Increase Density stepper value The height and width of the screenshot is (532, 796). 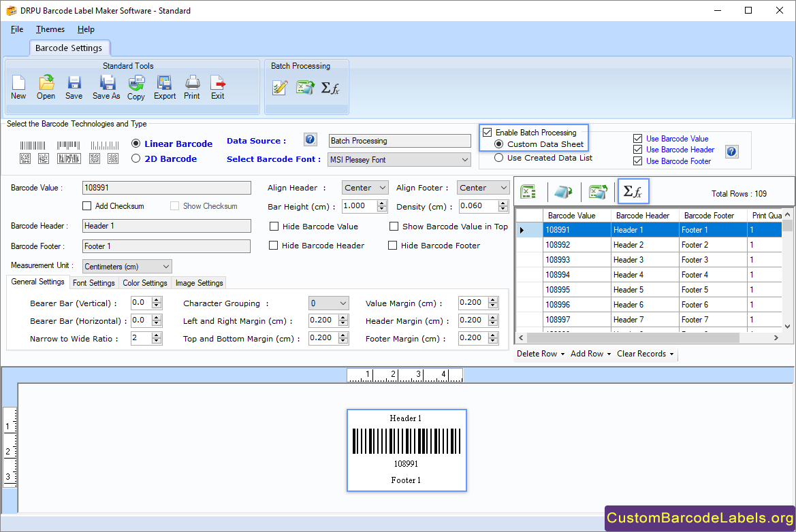click(503, 203)
